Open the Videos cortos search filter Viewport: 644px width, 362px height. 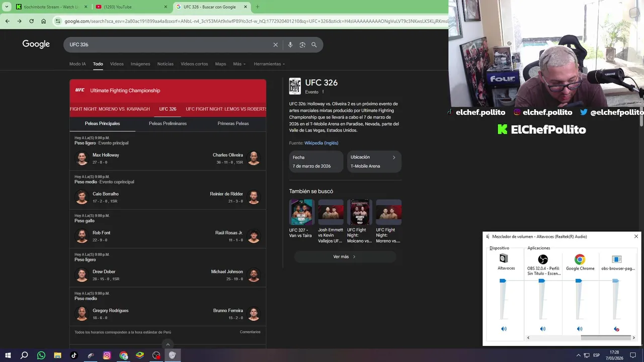[194, 64]
